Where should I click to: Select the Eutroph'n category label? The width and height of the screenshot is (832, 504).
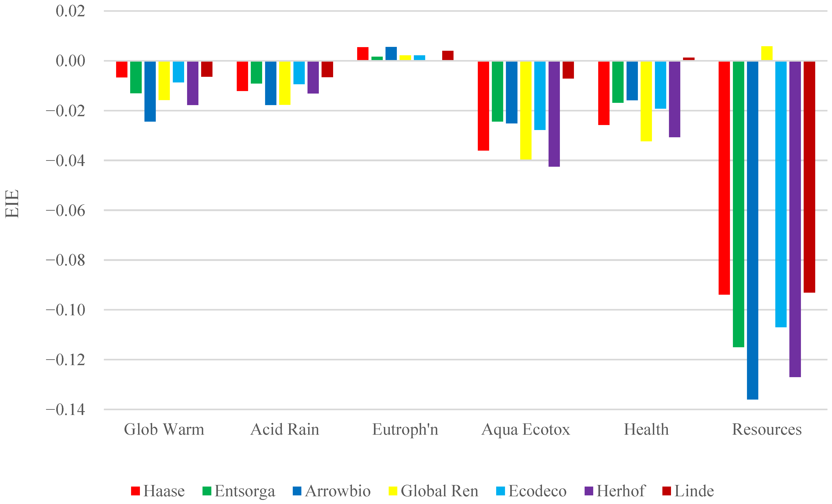405,429
